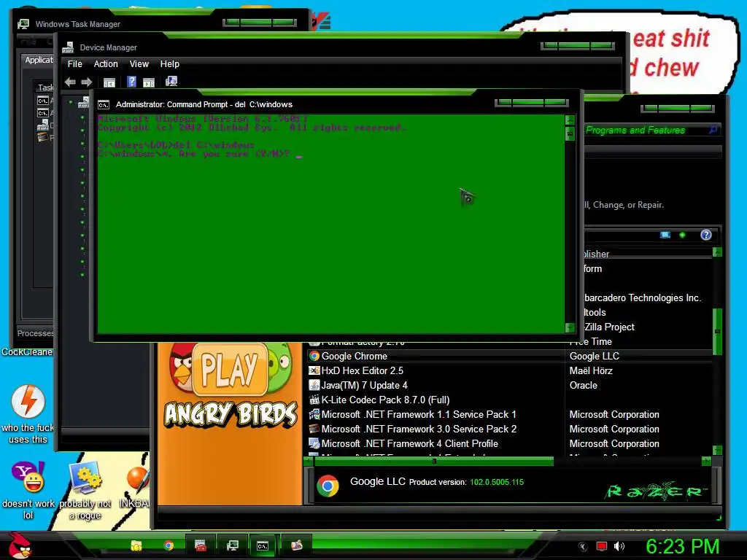
Task: Select the INKBA desktop icon
Action: click(138, 480)
